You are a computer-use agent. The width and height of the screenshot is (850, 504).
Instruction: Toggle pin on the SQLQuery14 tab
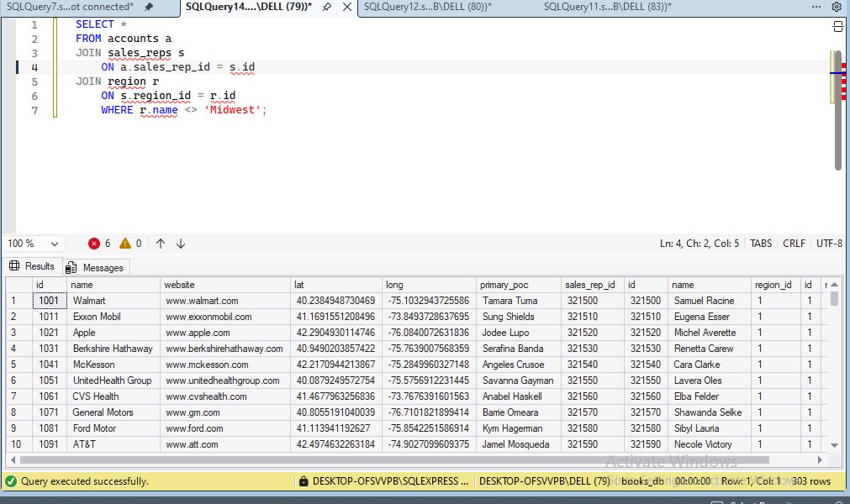point(327,7)
